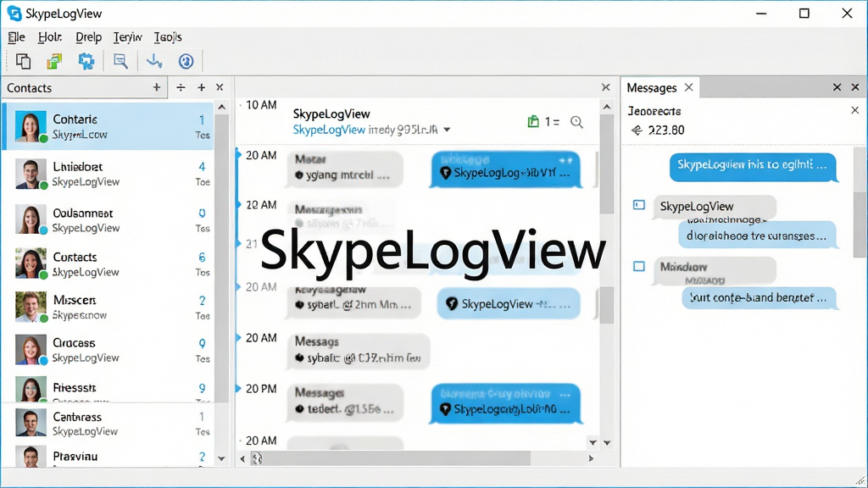Viewport: 868px width, 488px height.
Task: Select the Orocass contact row
Action: click(x=109, y=350)
